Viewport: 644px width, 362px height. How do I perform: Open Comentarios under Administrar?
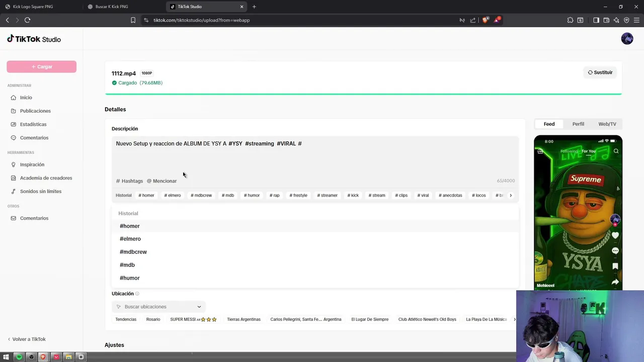coord(34,138)
